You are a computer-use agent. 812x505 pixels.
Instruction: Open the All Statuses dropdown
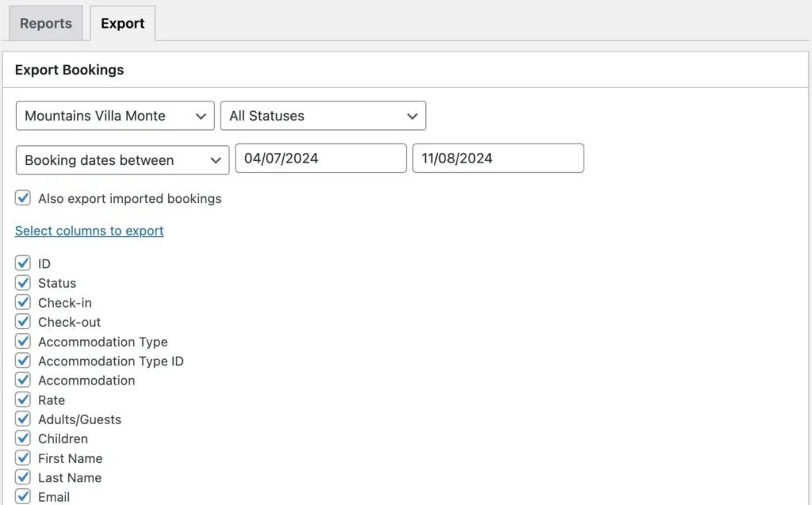322,116
